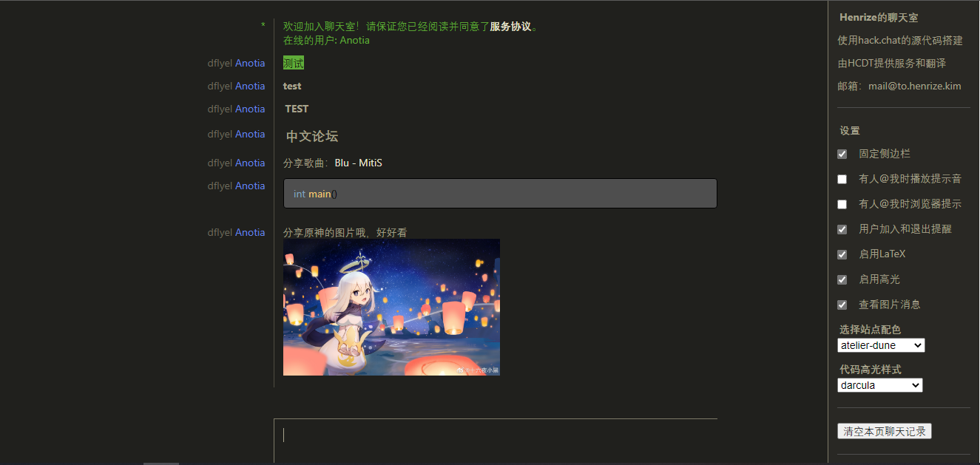Uncheck 查看图片消息 setting
980x465 pixels.
point(842,305)
